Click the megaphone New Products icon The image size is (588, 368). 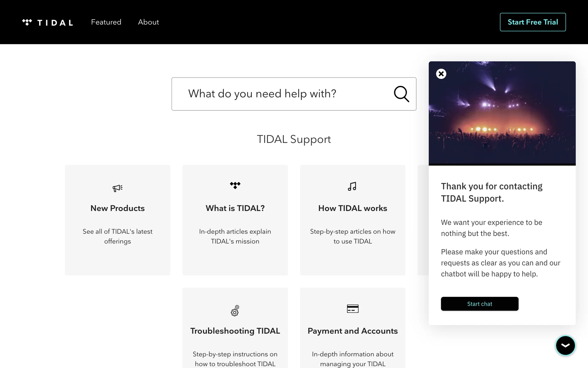click(x=118, y=188)
